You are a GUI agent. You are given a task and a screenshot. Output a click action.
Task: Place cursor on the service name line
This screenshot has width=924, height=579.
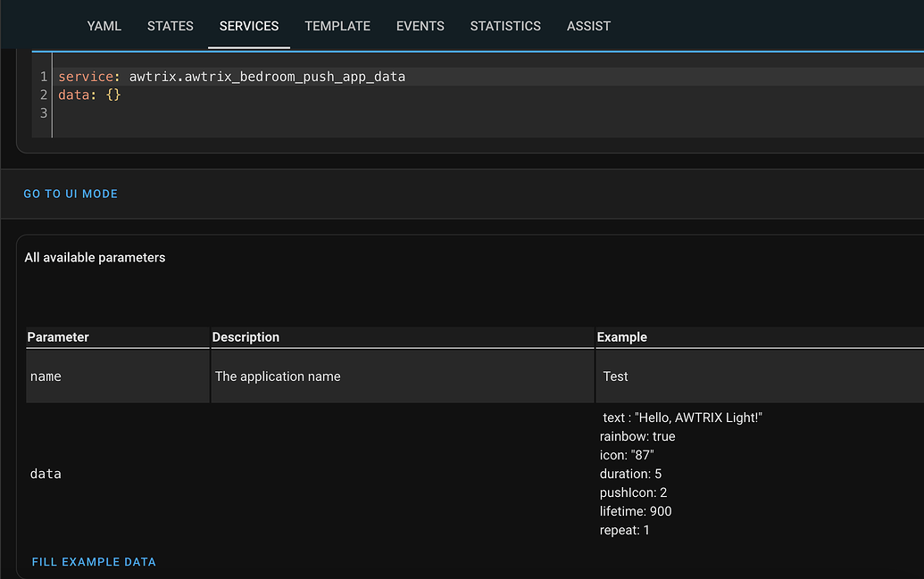pos(267,77)
